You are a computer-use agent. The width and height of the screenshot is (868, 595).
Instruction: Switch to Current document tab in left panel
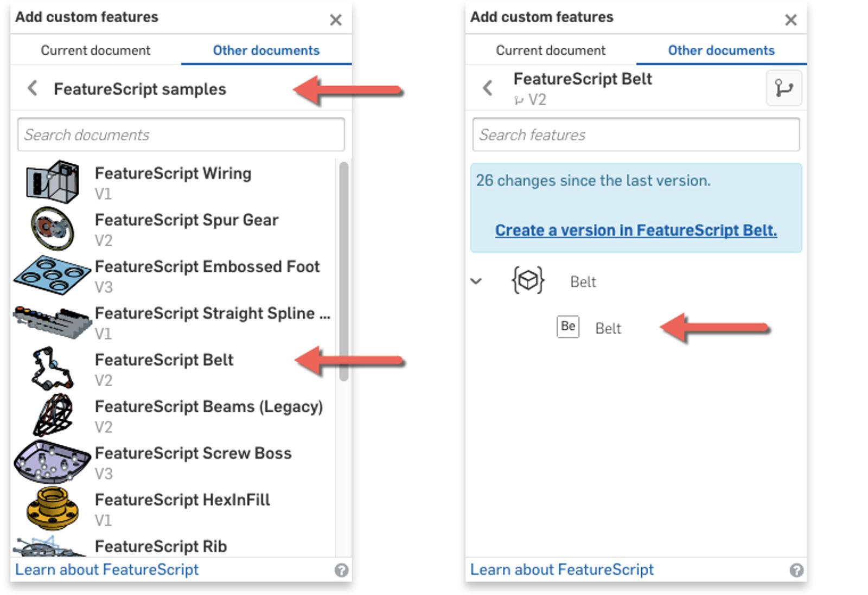pos(95,50)
